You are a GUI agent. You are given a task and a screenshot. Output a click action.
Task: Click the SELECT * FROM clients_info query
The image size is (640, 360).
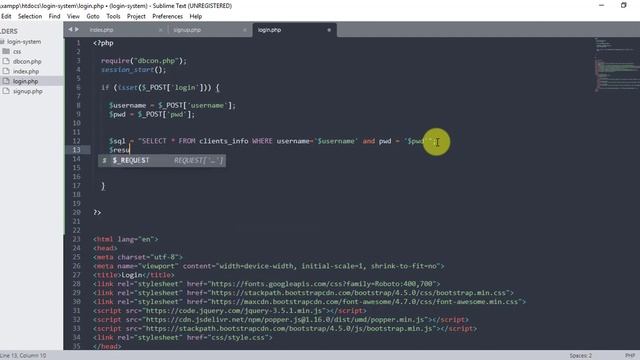pos(273,141)
